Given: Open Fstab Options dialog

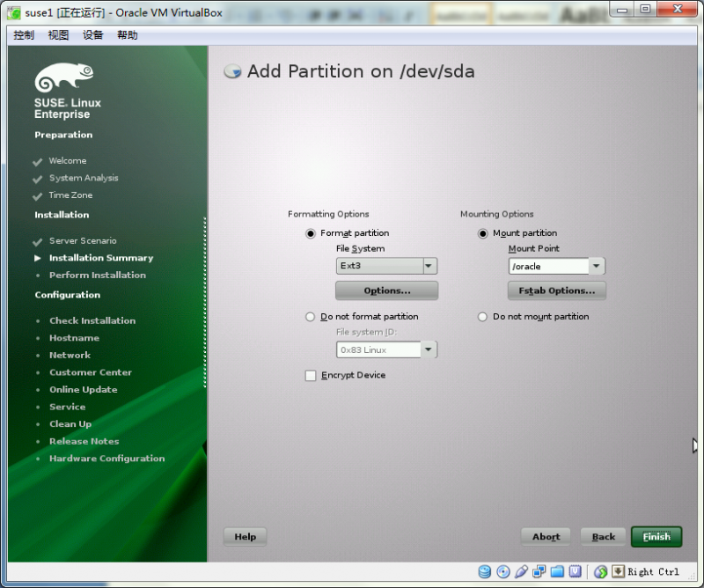Looking at the screenshot, I should click(x=557, y=290).
